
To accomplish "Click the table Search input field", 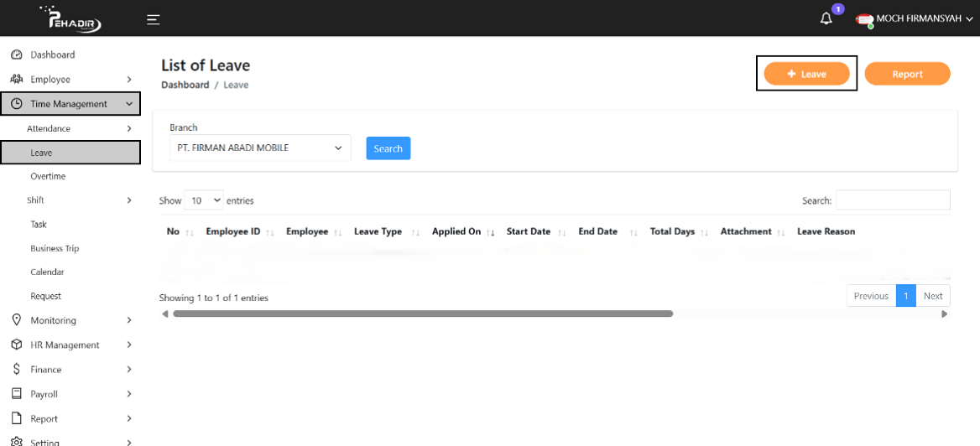I will 892,200.
